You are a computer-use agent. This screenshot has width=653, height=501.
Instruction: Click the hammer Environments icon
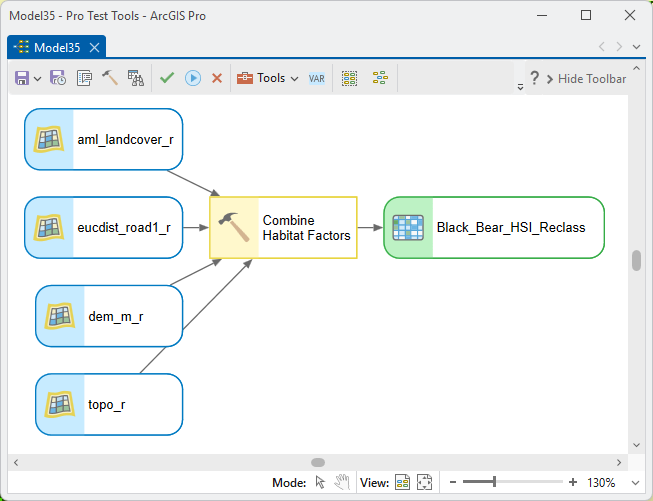coord(110,78)
